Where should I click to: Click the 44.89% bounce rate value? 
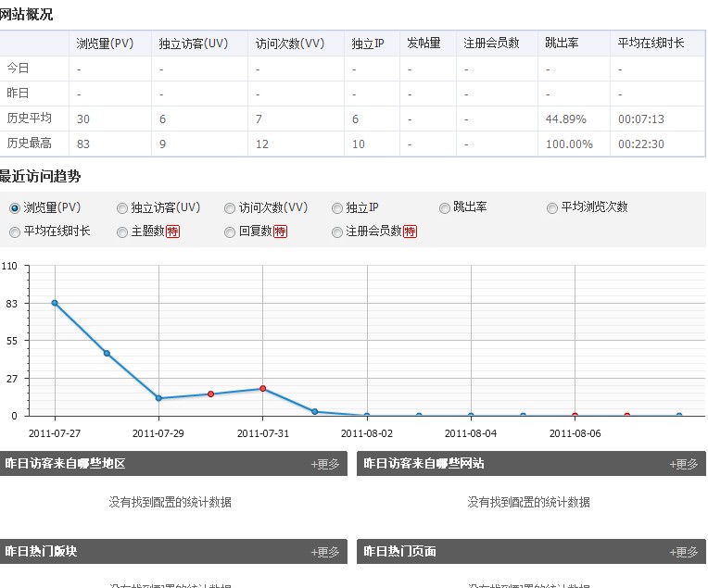[x=566, y=119]
